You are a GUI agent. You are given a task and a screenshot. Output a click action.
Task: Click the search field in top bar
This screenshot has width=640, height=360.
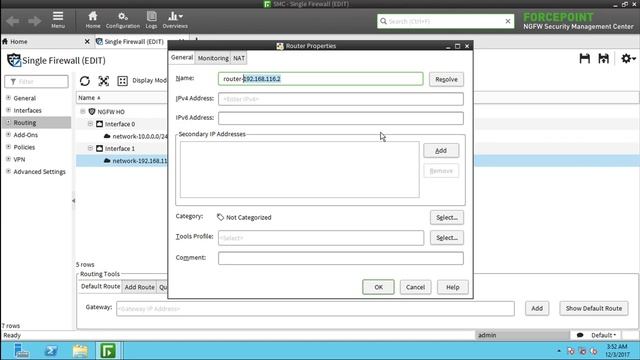(x=445, y=21)
